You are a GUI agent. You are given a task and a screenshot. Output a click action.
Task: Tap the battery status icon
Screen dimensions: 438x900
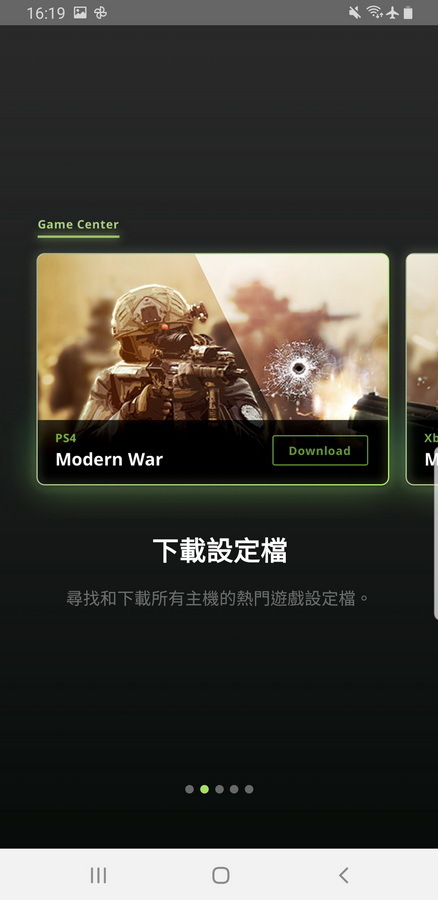click(408, 13)
